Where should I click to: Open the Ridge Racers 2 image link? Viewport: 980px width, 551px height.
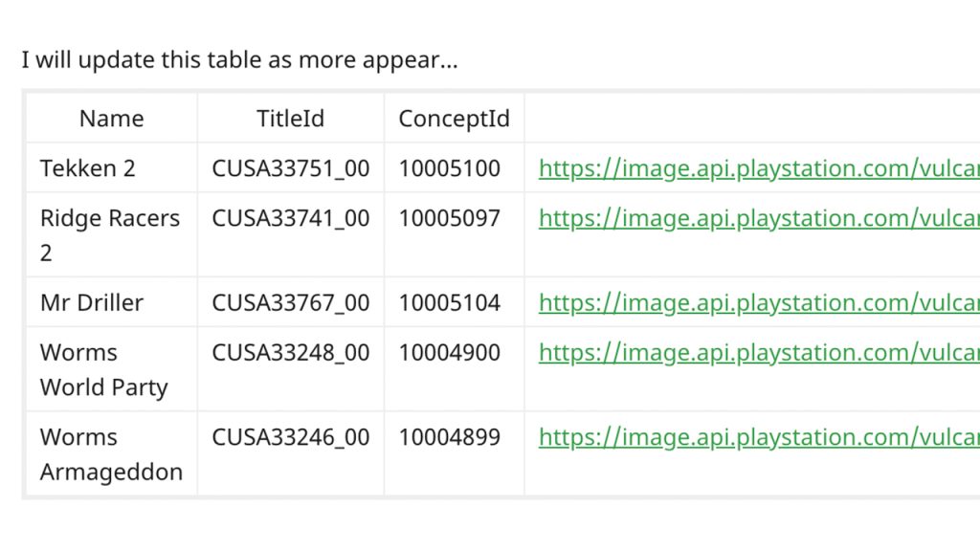coord(758,219)
